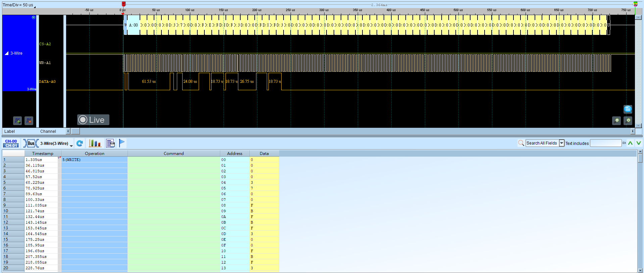This screenshot has width=644, height=273.
Task: Click the save report icon
Action: click(x=110, y=143)
